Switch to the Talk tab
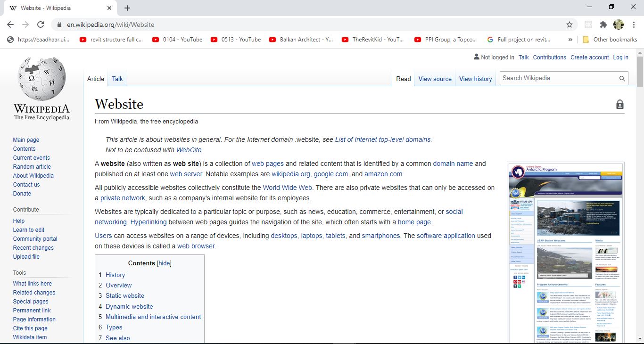 (117, 79)
